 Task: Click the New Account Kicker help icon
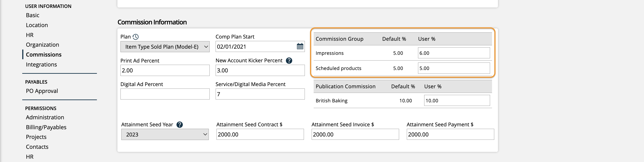coord(289,61)
